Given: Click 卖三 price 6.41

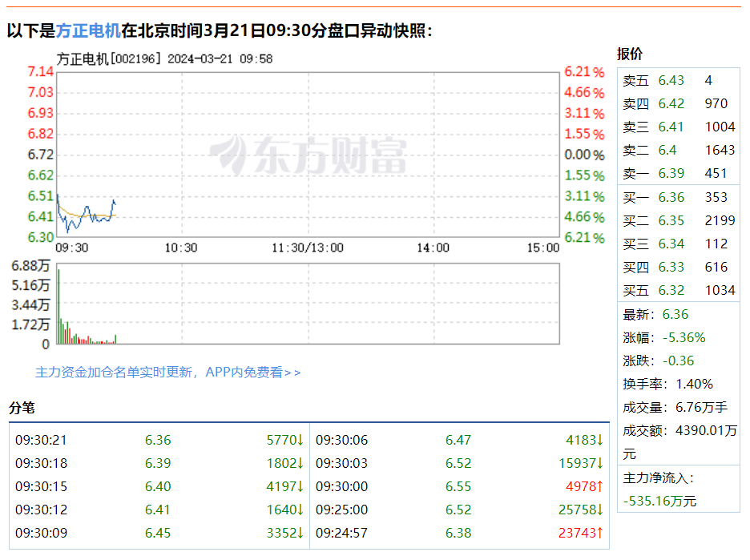Looking at the screenshot, I should click(x=671, y=127).
